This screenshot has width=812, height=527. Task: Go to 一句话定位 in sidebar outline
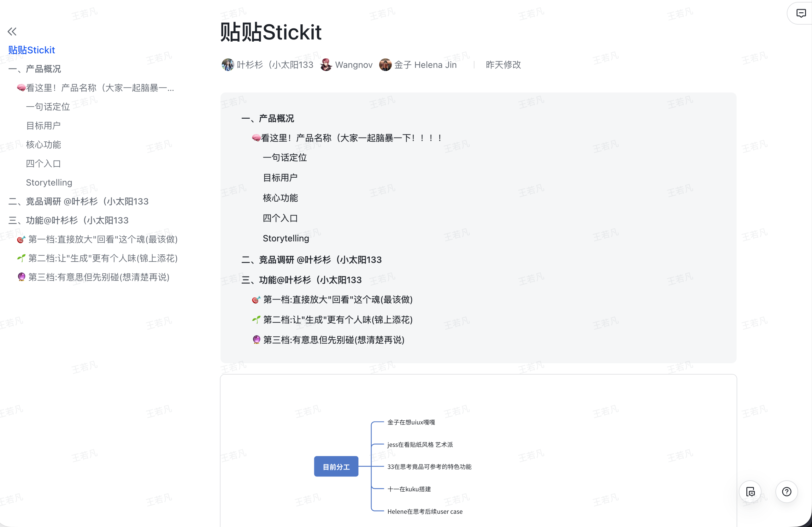click(x=48, y=107)
